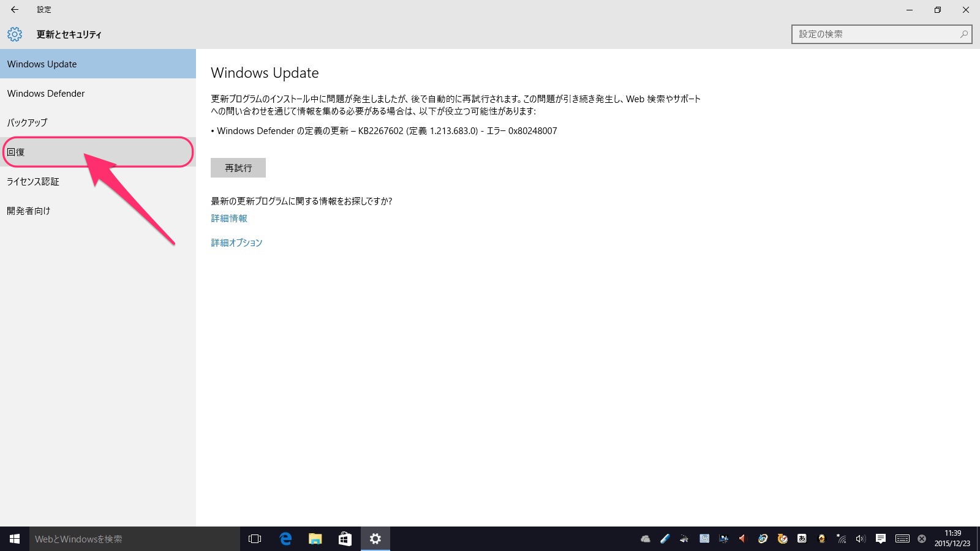Click the OneDrive cloud tray icon
Screen dimensions: 980x551
coord(646,539)
